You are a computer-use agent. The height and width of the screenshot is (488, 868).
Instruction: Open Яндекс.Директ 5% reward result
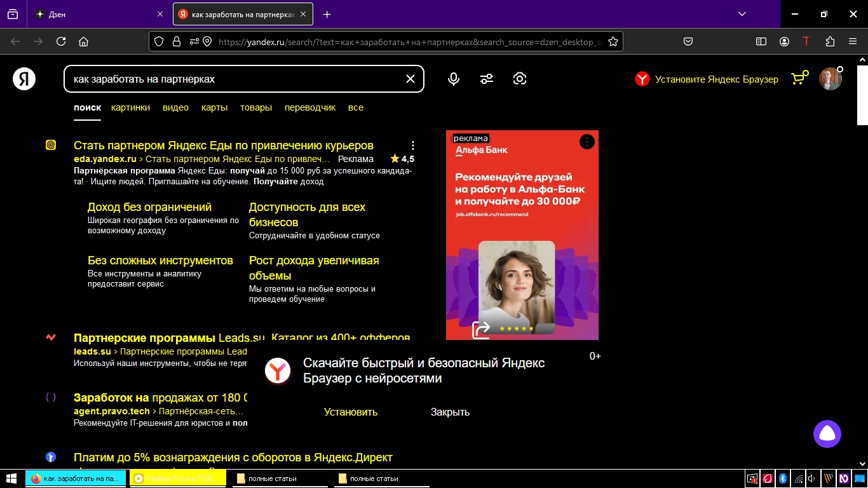233,457
